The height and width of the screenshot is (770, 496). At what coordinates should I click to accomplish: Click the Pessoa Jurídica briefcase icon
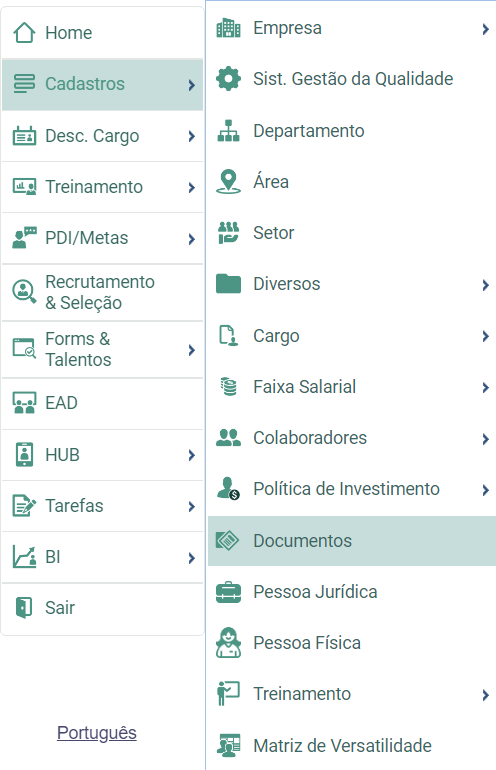coord(228,592)
